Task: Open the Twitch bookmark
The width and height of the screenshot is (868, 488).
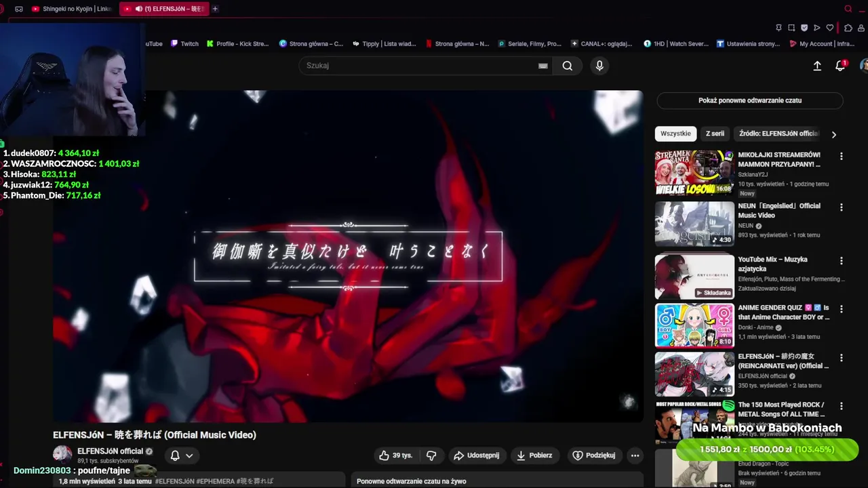Action: coord(184,43)
